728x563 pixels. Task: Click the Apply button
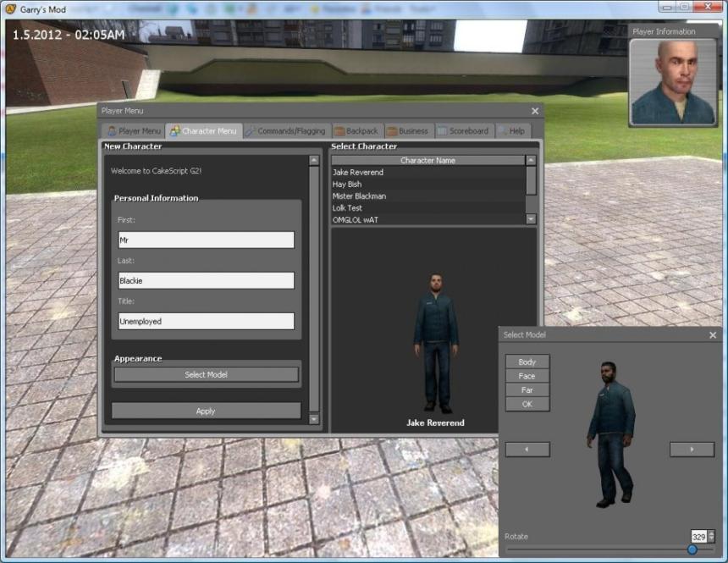(207, 411)
